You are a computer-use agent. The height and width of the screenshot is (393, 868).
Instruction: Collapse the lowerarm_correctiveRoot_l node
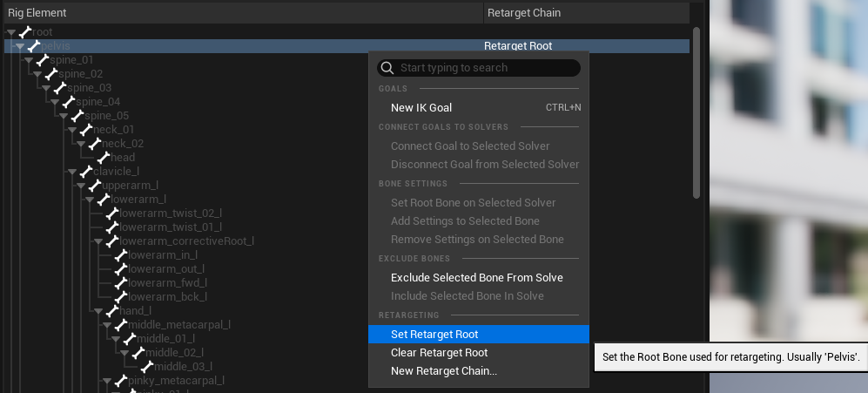pos(98,241)
